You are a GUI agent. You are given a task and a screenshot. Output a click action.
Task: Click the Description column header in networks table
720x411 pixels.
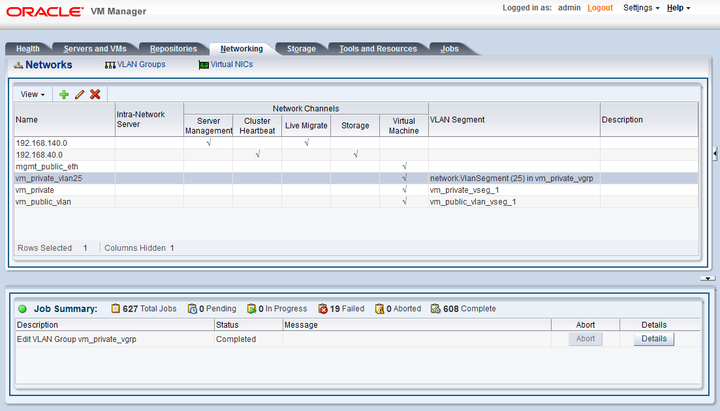point(649,119)
